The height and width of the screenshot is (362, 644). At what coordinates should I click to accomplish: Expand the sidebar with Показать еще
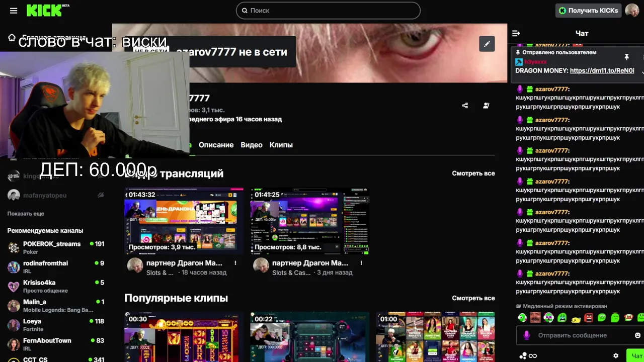click(26, 214)
